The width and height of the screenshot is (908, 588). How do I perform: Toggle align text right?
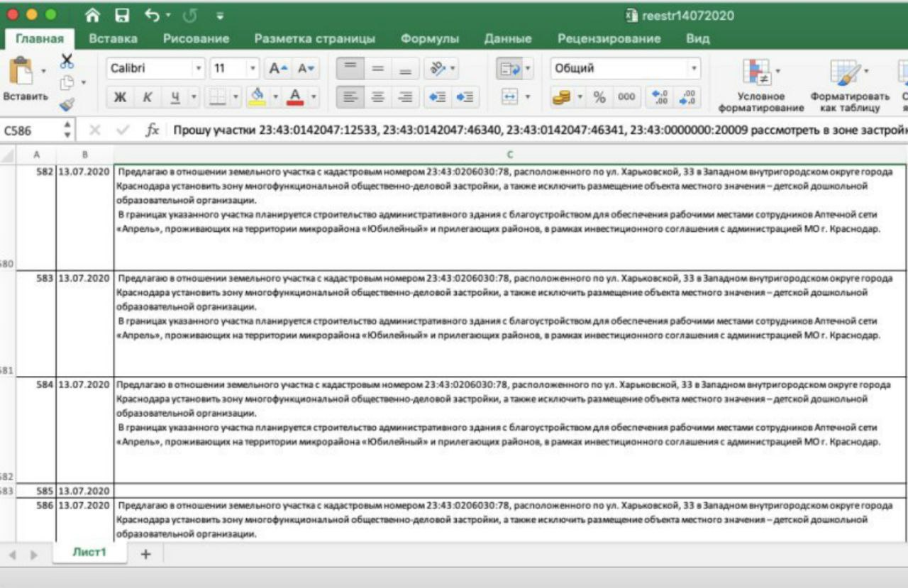(x=405, y=97)
